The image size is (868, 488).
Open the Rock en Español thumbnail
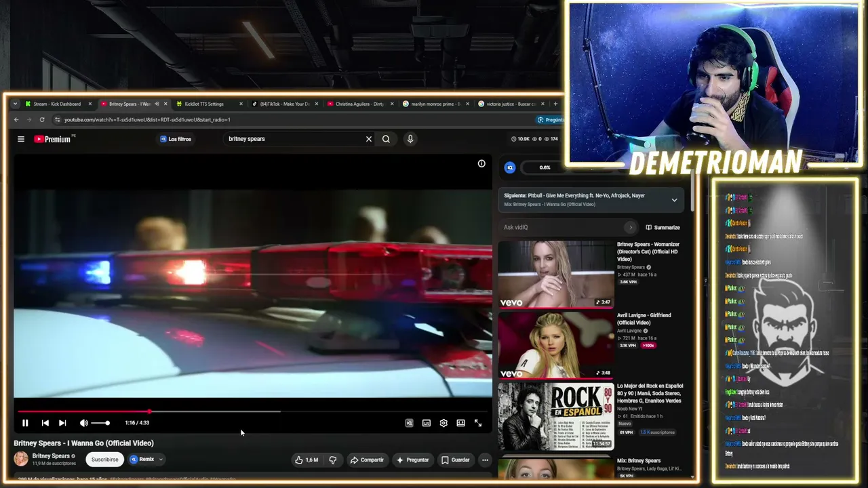(556, 416)
